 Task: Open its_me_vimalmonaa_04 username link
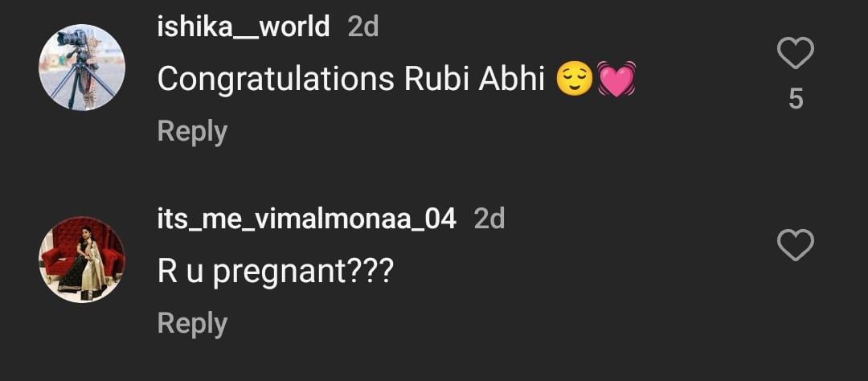(x=306, y=218)
